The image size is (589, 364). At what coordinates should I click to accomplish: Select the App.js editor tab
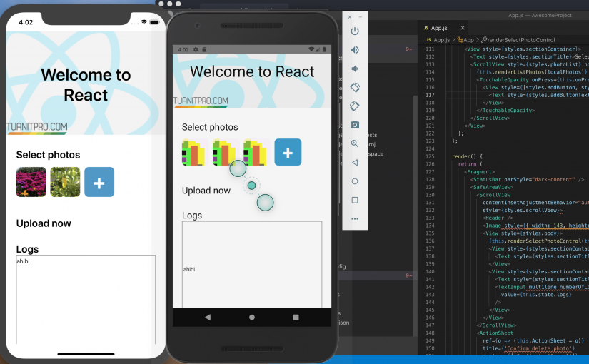tap(439, 28)
